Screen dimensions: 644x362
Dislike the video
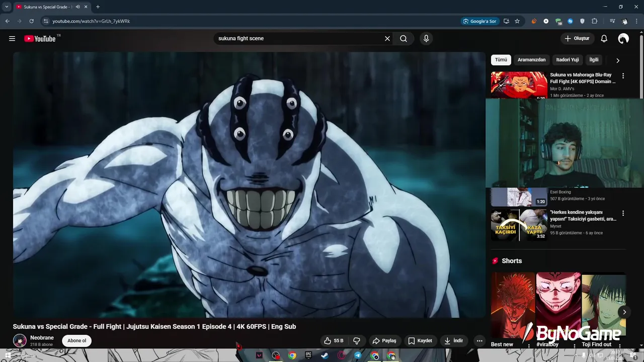coord(357,341)
